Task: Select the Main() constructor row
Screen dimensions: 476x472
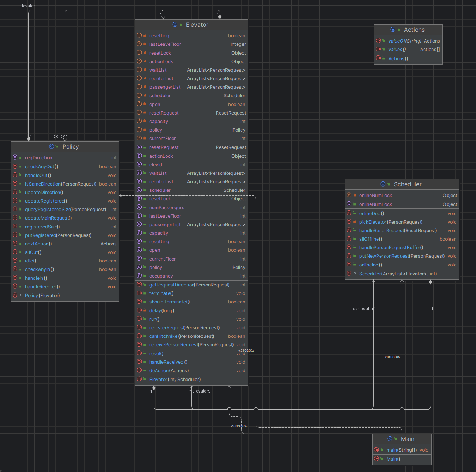Action: pos(402,459)
